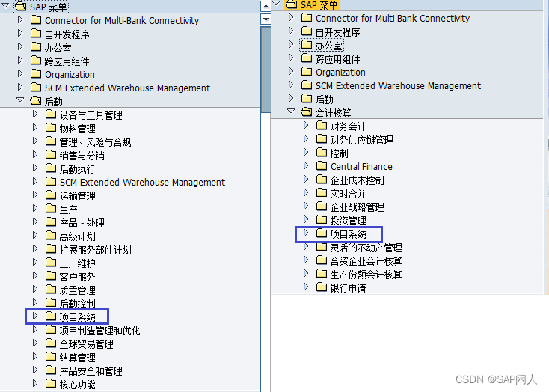Screen dimensions: 549x392
Task: Select the 办公室 label in left tree
Action: pos(58,48)
